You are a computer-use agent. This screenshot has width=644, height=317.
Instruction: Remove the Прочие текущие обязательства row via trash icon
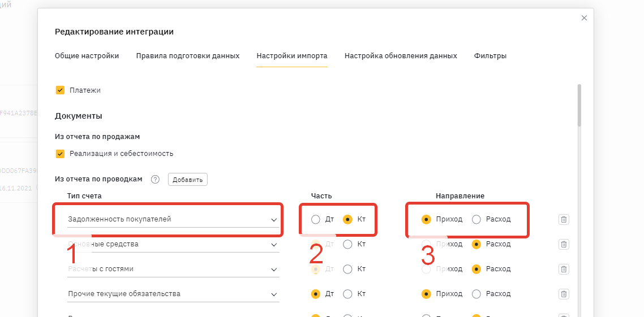564,294
